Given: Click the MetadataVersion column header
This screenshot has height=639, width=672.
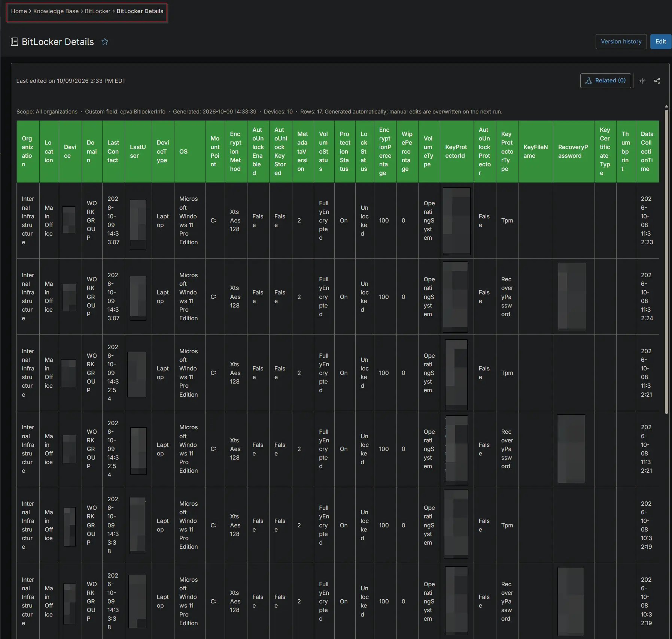Looking at the screenshot, I should [303, 151].
